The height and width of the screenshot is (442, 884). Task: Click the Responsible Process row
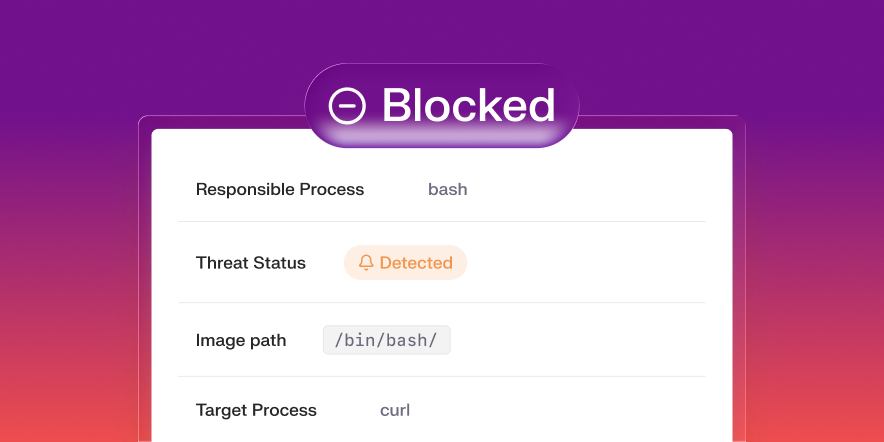[441, 189]
